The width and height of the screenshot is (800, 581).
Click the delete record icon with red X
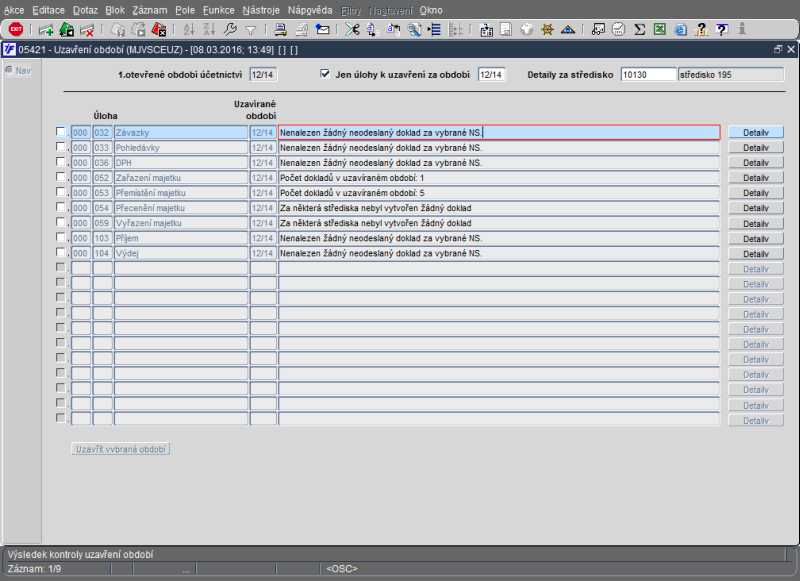[87, 30]
